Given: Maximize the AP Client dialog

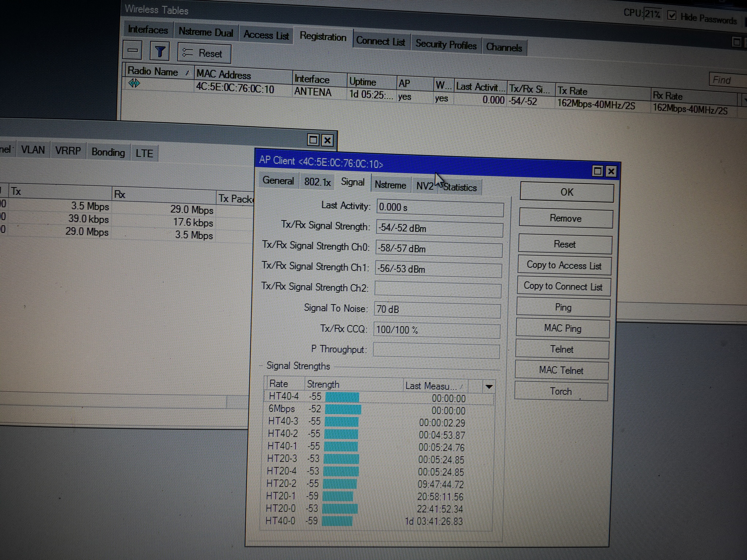Looking at the screenshot, I should (x=597, y=171).
